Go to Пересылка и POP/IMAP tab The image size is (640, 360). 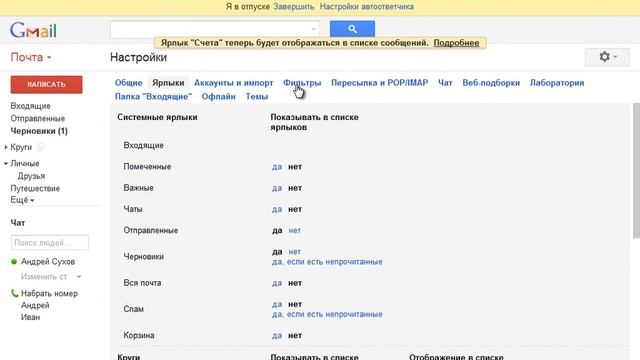[380, 83]
